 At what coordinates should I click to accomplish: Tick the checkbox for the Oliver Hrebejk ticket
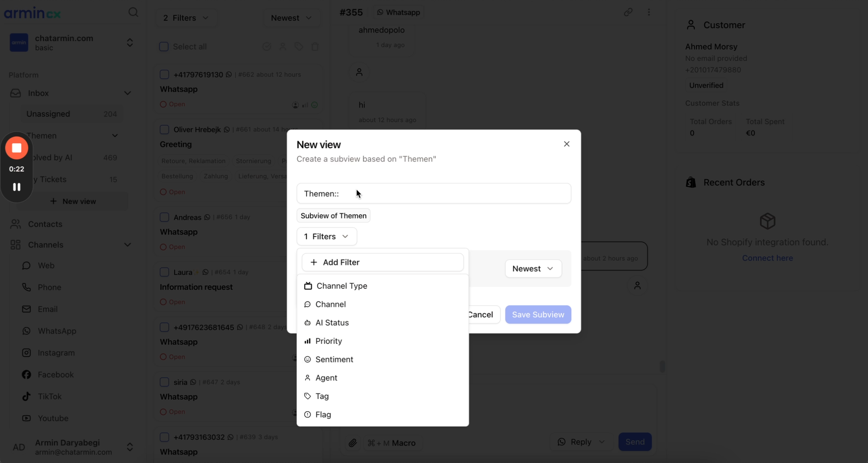(164, 129)
